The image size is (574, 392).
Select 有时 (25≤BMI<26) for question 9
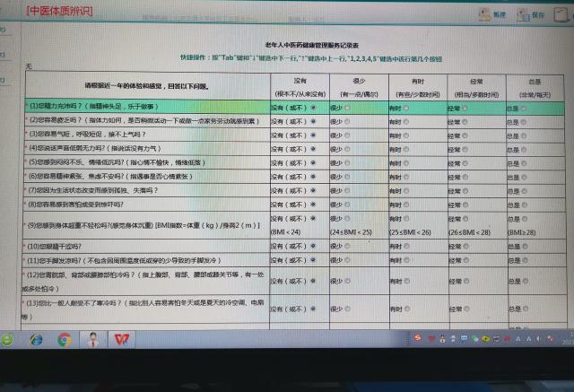pyautogui.click(x=405, y=219)
